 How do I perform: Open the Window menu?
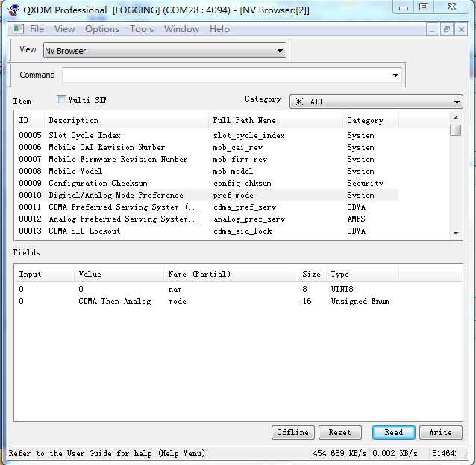point(182,29)
